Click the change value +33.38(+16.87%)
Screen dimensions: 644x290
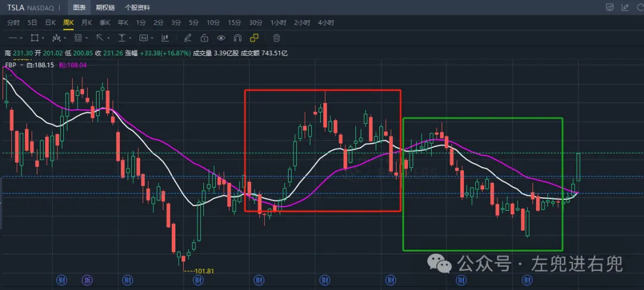click(x=165, y=53)
